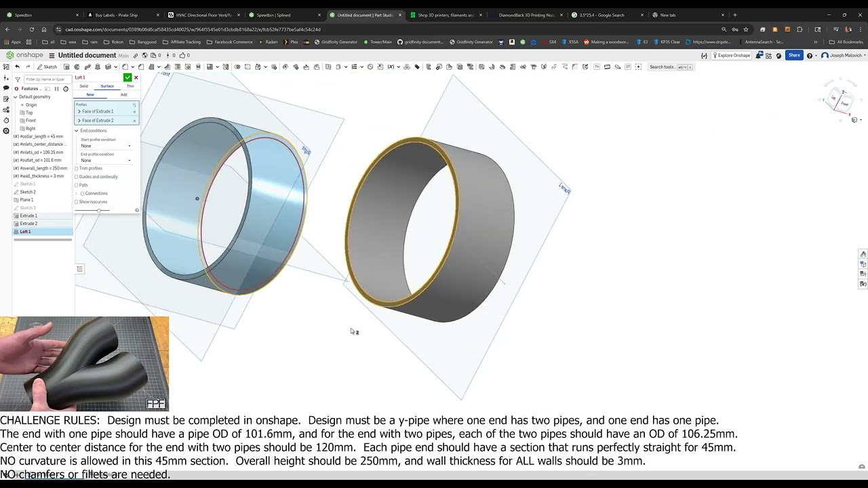
Task: Enable the Trim profiles checkbox
Action: coord(77,168)
